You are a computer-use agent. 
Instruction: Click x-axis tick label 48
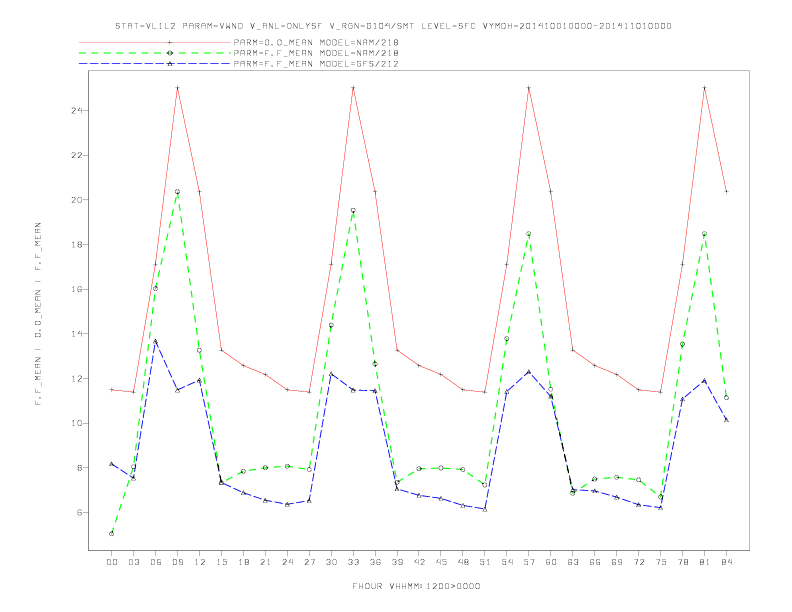463,562
